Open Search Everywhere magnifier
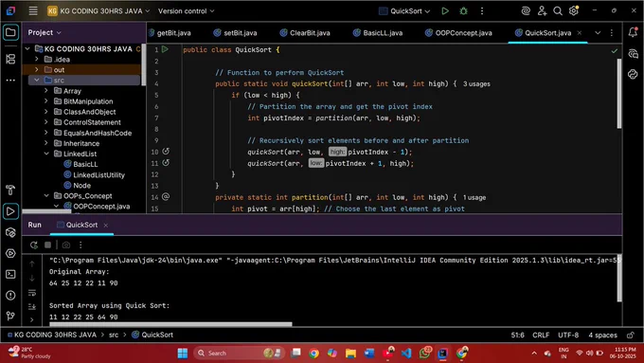The width and height of the screenshot is (644, 363). click(557, 11)
